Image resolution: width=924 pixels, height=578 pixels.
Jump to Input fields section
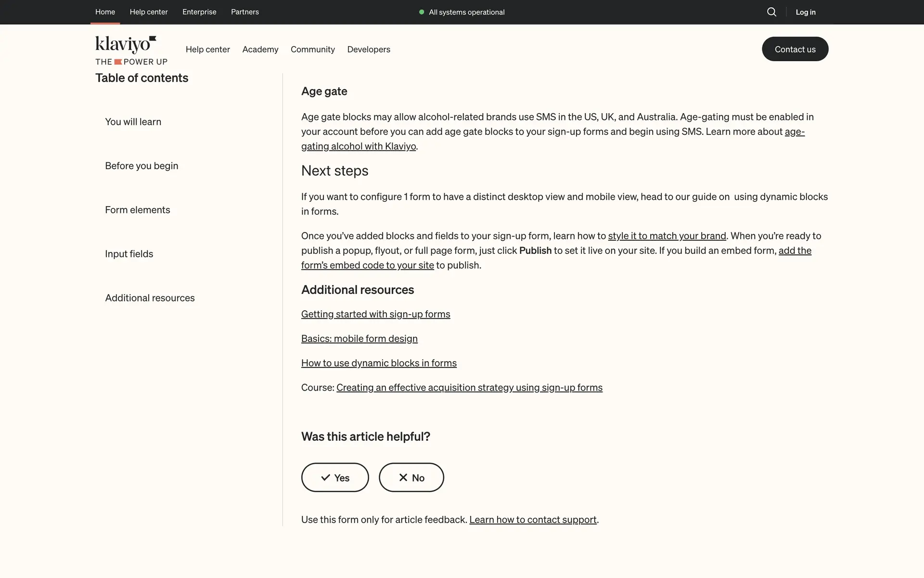point(129,254)
